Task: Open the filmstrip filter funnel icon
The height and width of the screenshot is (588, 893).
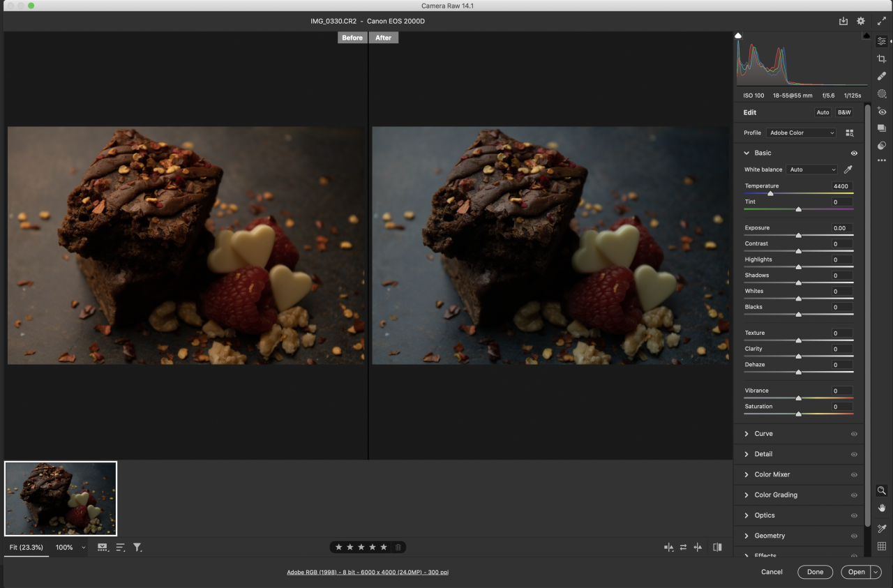Action: 137,548
